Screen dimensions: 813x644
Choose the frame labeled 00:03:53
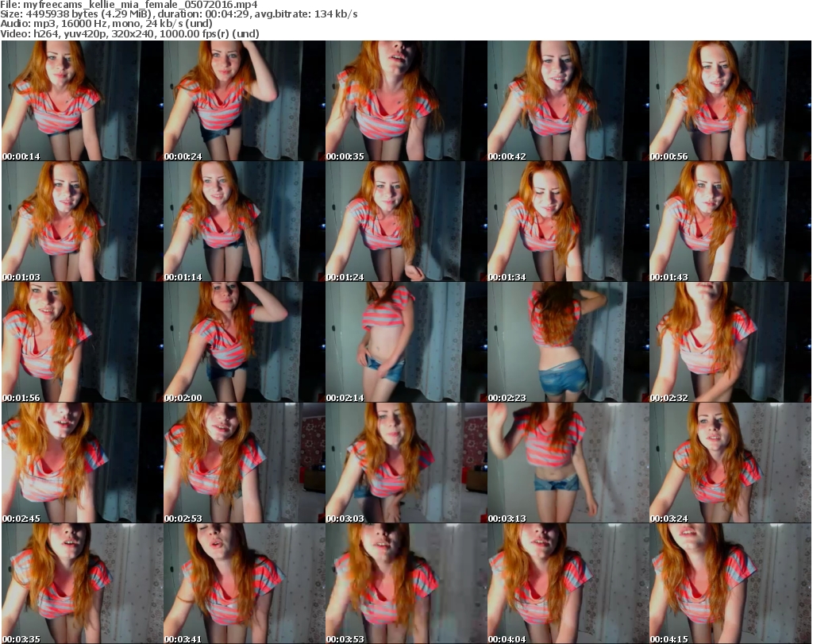click(x=406, y=584)
